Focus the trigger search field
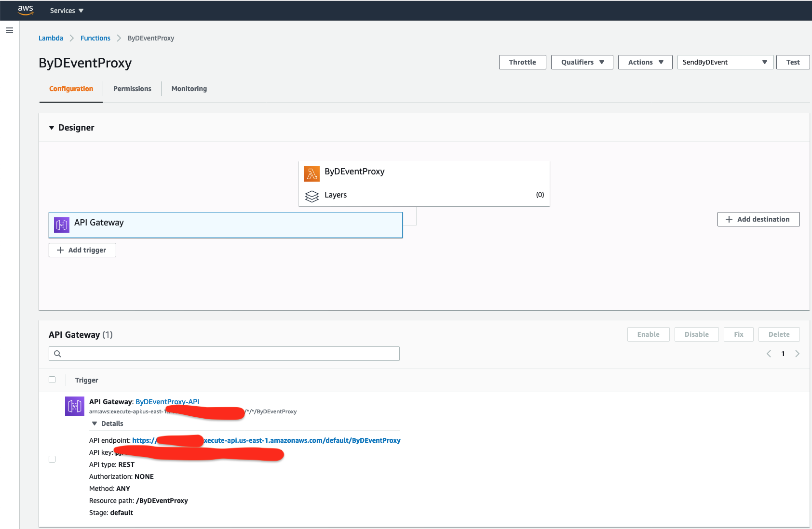Screen dimensions: 812x529 tap(224, 354)
